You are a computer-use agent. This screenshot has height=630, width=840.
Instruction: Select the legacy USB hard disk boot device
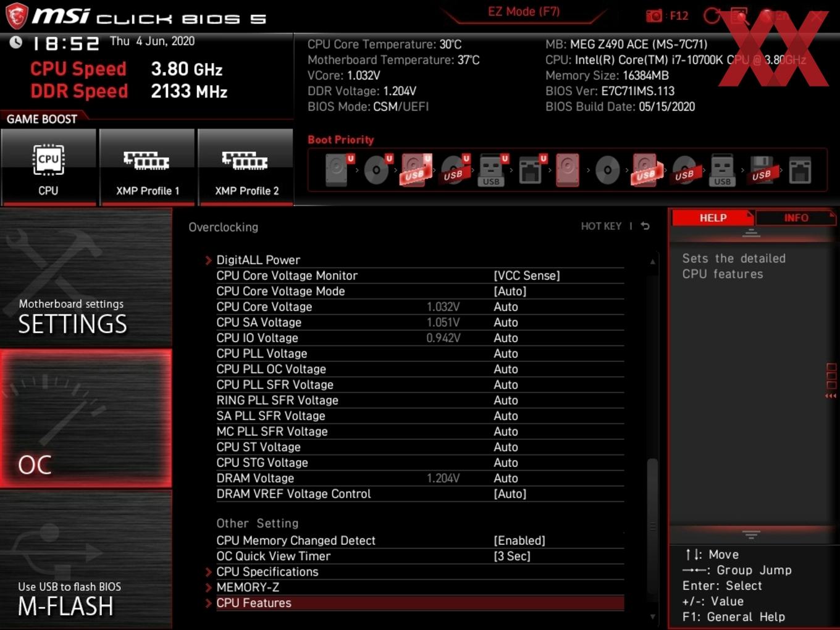click(x=646, y=169)
